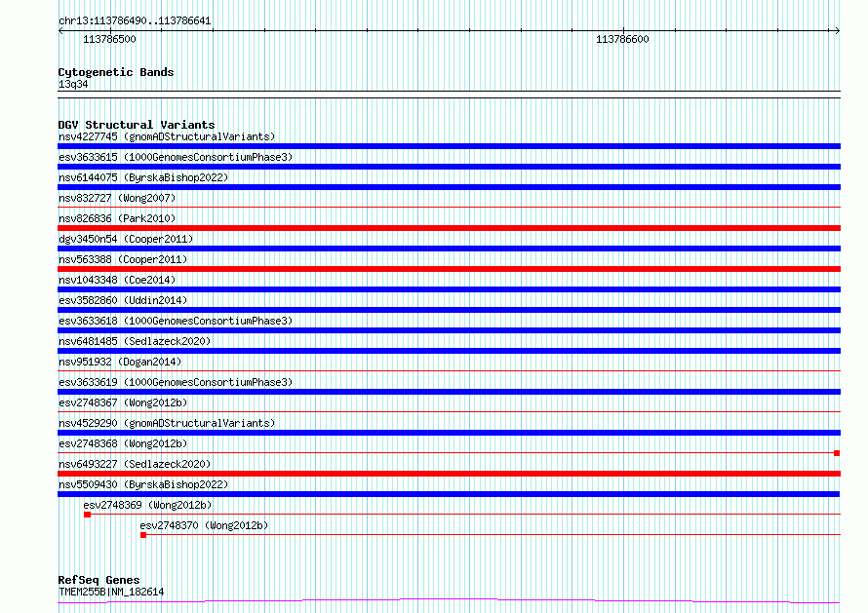Open TMEM255B|NM_182614 gene label

pos(111,592)
